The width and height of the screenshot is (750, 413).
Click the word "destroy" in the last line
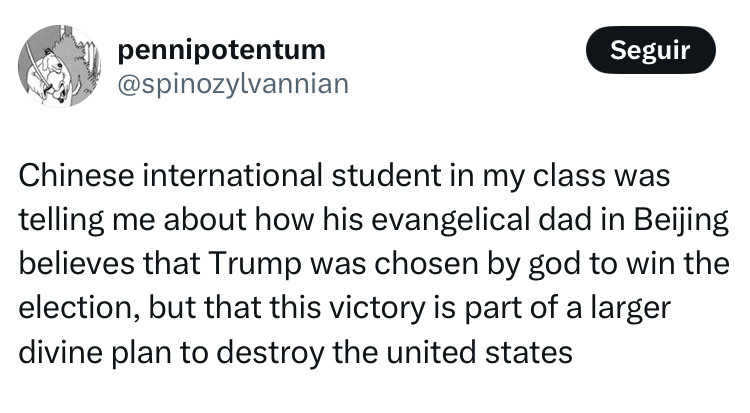click(x=265, y=352)
